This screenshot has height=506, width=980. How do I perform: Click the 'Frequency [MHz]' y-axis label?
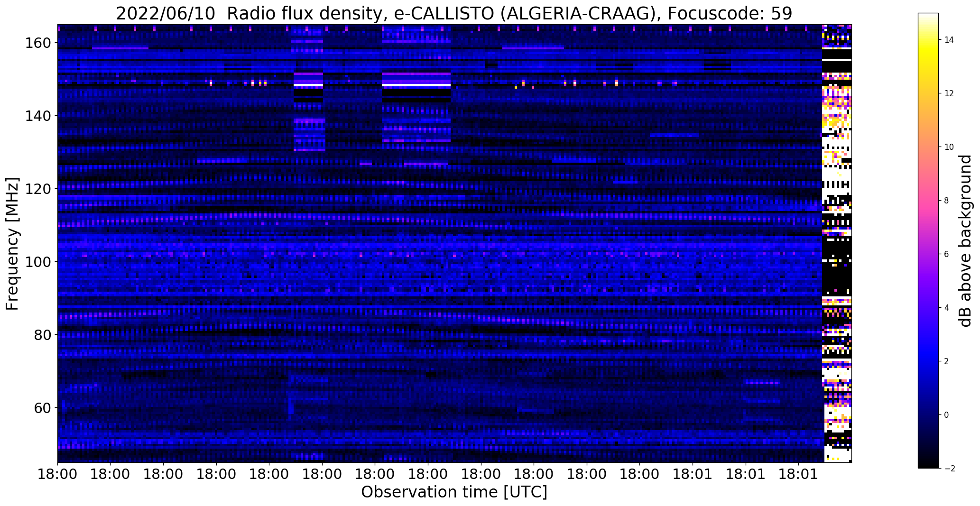click(x=12, y=244)
